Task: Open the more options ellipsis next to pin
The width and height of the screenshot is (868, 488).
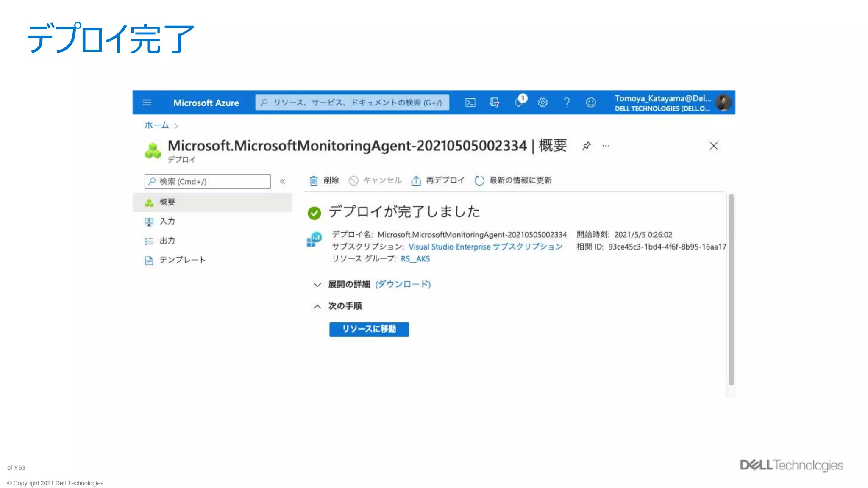Action: [x=606, y=146]
